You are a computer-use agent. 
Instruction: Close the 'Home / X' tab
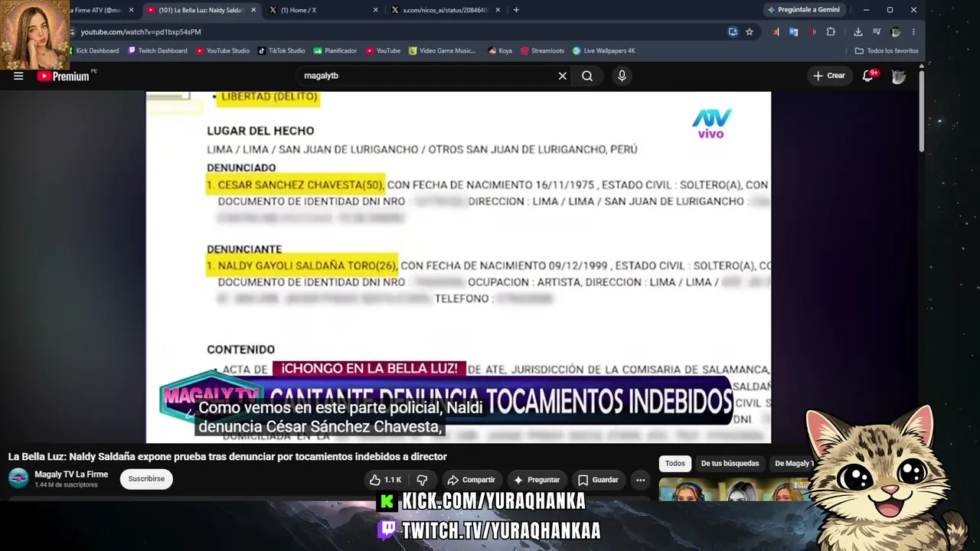coord(376,10)
